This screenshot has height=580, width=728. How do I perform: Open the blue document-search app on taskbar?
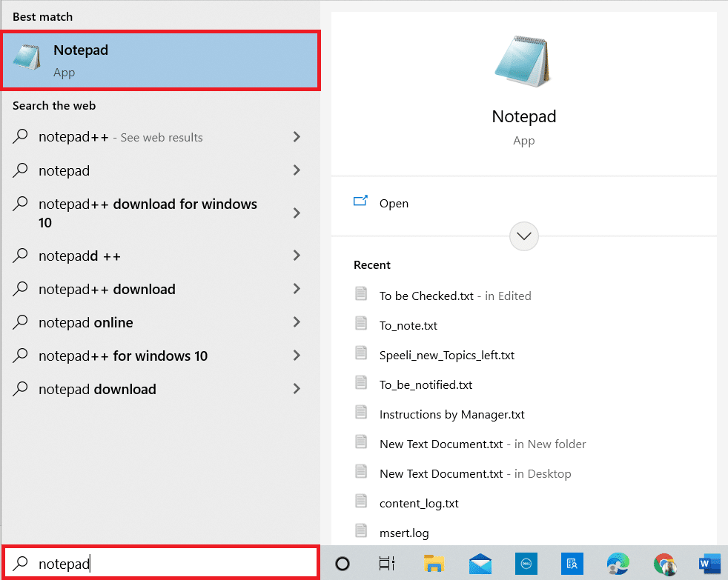pyautogui.click(x=572, y=564)
